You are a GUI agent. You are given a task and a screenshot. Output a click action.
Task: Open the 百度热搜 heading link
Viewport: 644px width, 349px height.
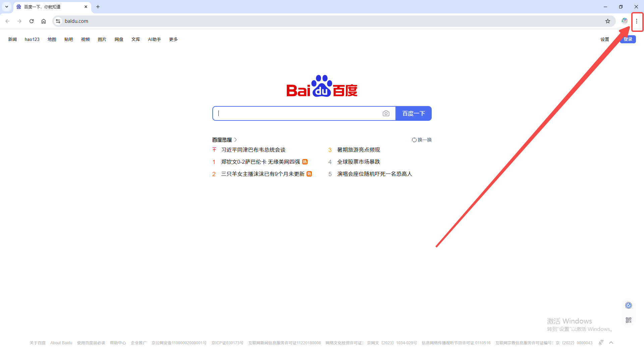tap(222, 140)
